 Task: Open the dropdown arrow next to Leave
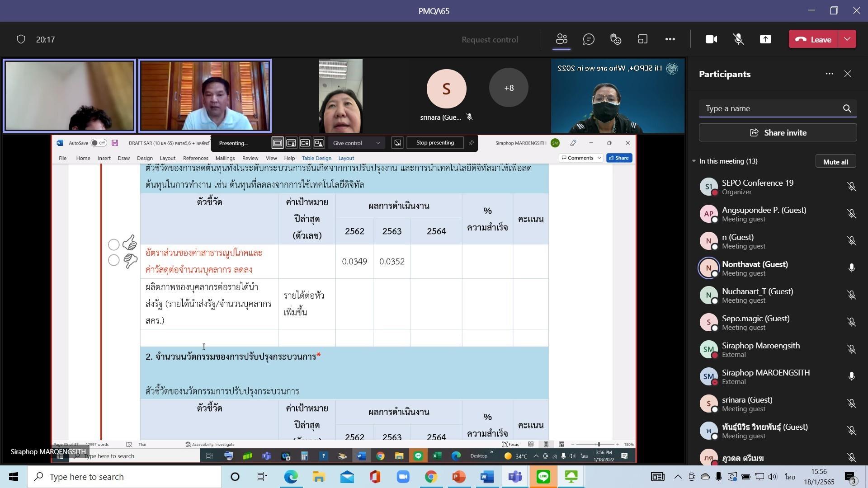point(847,39)
